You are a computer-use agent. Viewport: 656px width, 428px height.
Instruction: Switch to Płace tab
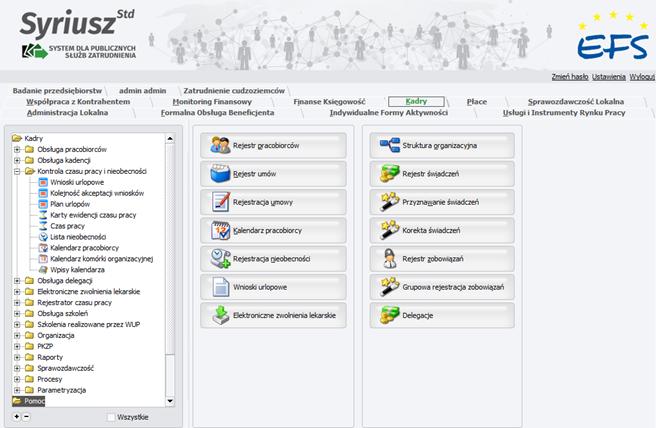(477, 102)
